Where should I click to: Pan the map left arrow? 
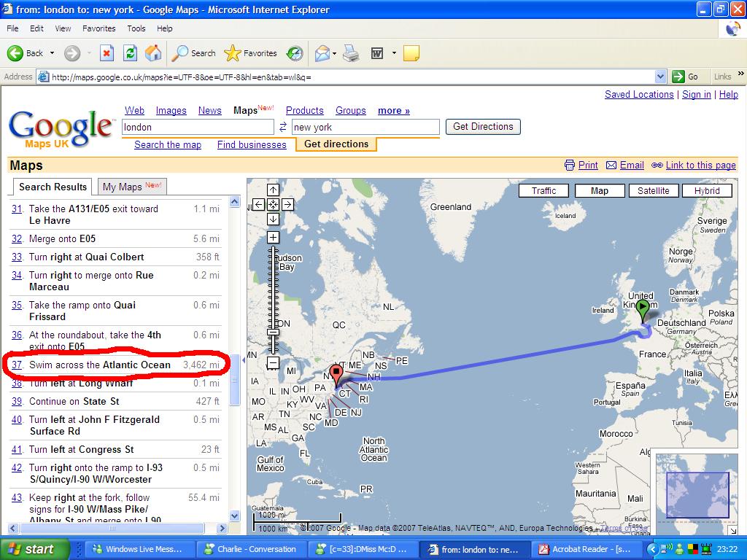[258, 205]
